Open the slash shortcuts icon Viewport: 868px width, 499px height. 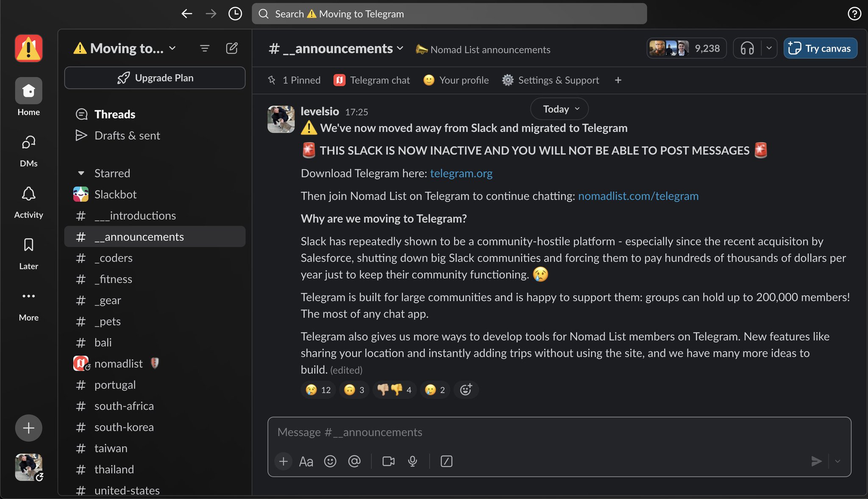[x=446, y=461]
